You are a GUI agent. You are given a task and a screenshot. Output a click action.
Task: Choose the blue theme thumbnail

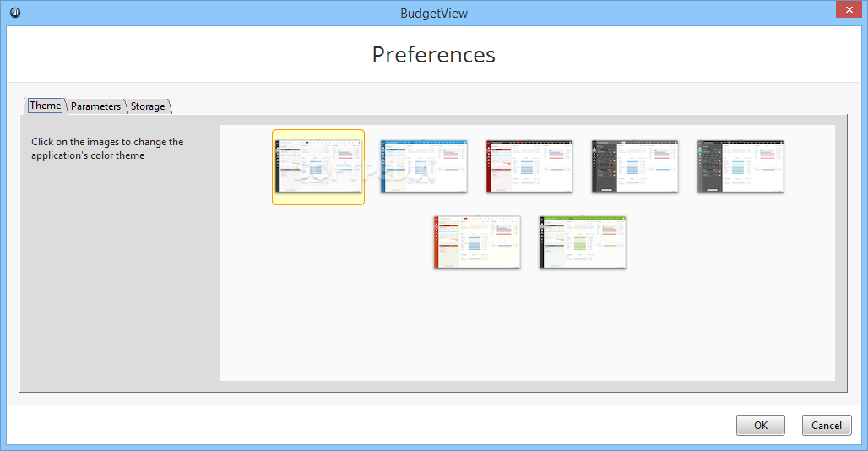click(424, 166)
